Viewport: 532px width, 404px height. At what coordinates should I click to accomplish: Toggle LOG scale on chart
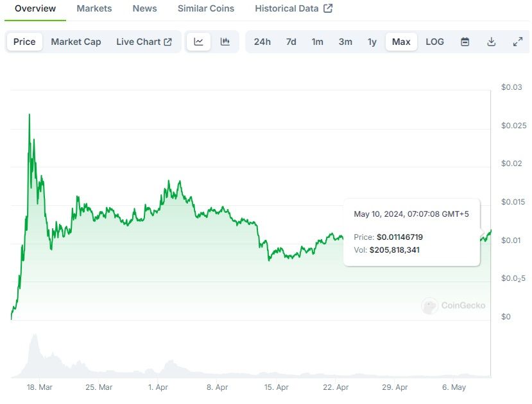coord(434,42)
